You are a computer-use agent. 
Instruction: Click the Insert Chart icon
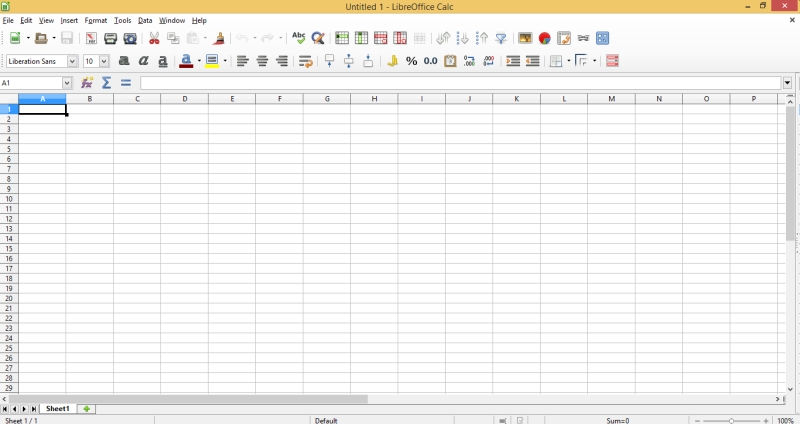[x=545, y=38]
